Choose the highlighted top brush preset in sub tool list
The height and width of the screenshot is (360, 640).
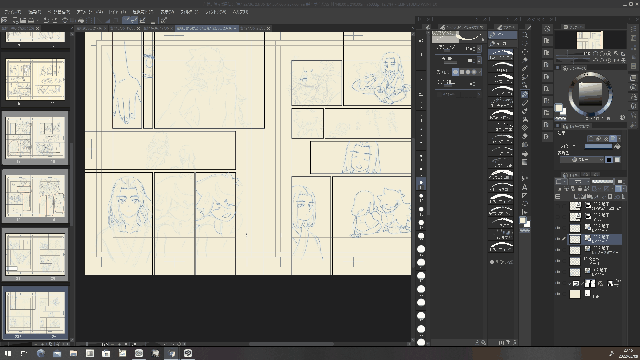tap(501, 54)
